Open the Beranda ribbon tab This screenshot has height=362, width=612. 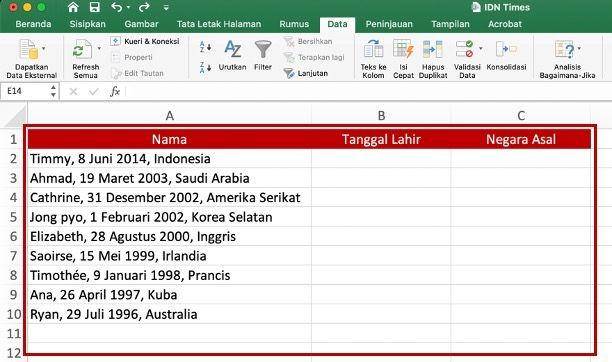coord(33,24)
